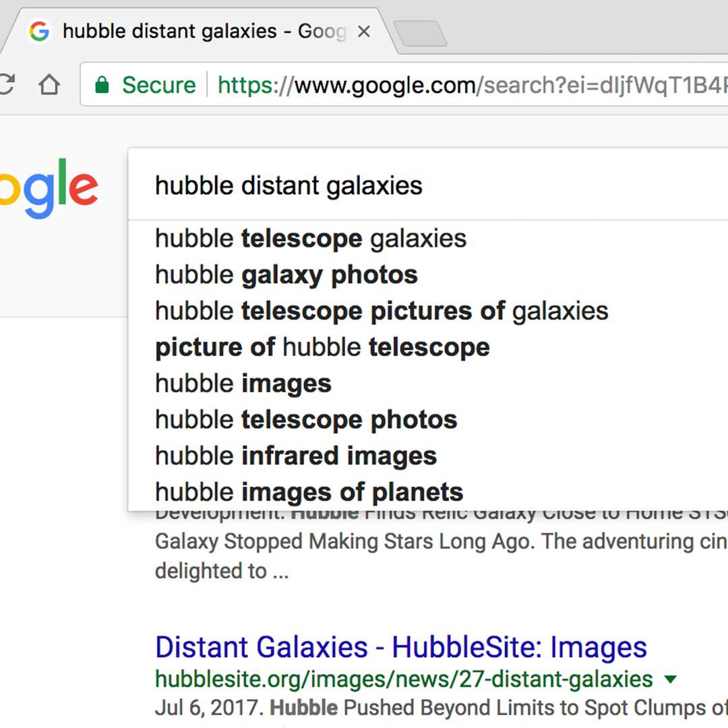Click the URL address bar
728x728 pixels.
click(472, 85)
